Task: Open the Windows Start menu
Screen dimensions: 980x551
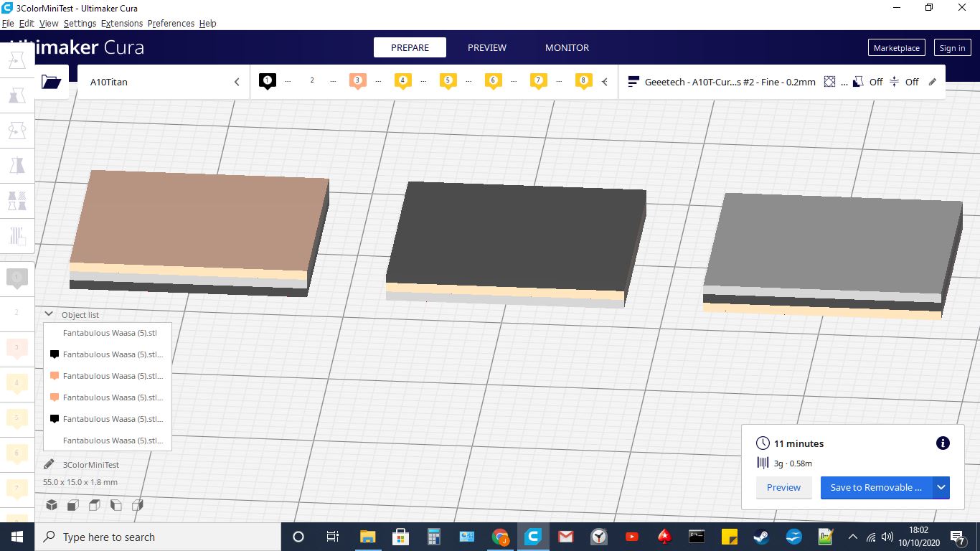Action: coord(17,537)
